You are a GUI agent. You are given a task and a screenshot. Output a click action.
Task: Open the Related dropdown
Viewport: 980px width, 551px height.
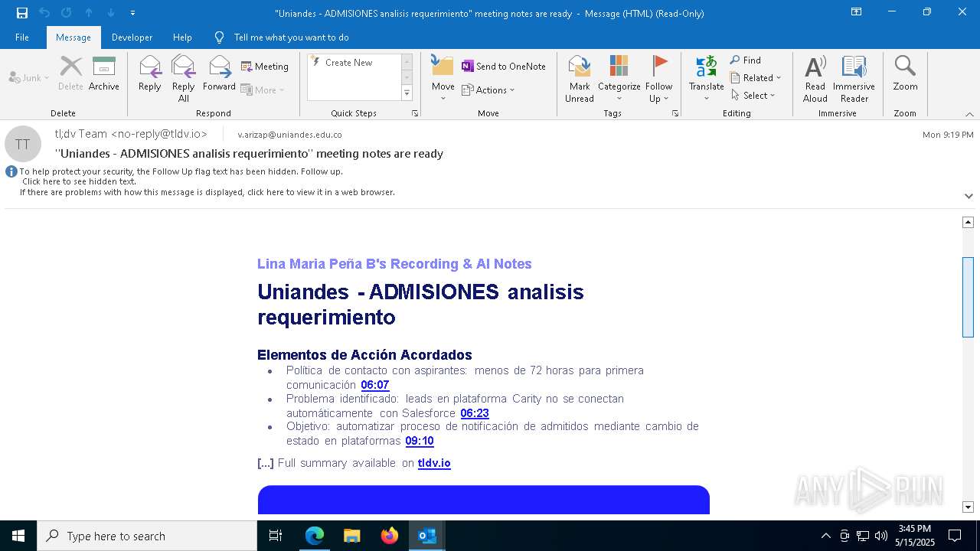(756, 78)
